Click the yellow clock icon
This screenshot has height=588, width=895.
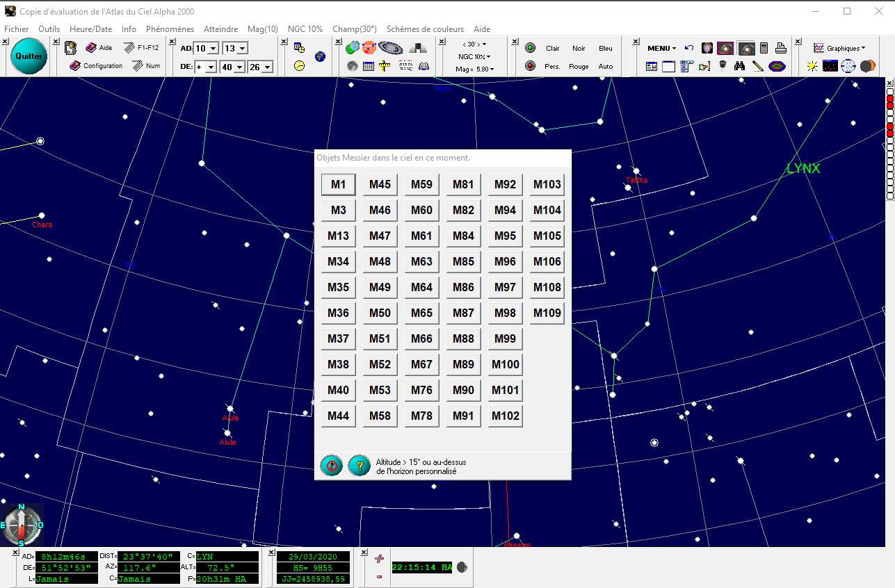pyautogui.click(x=299, y=66)
